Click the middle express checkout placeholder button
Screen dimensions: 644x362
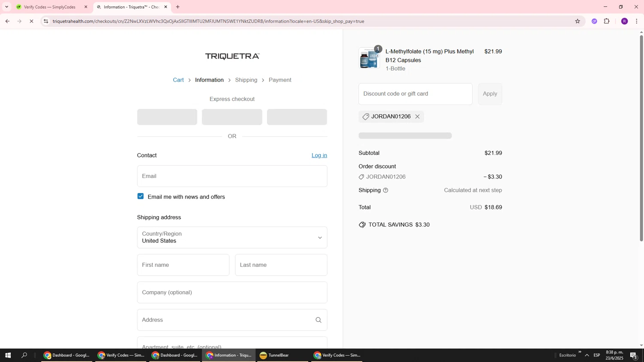(x=232, y=117)
